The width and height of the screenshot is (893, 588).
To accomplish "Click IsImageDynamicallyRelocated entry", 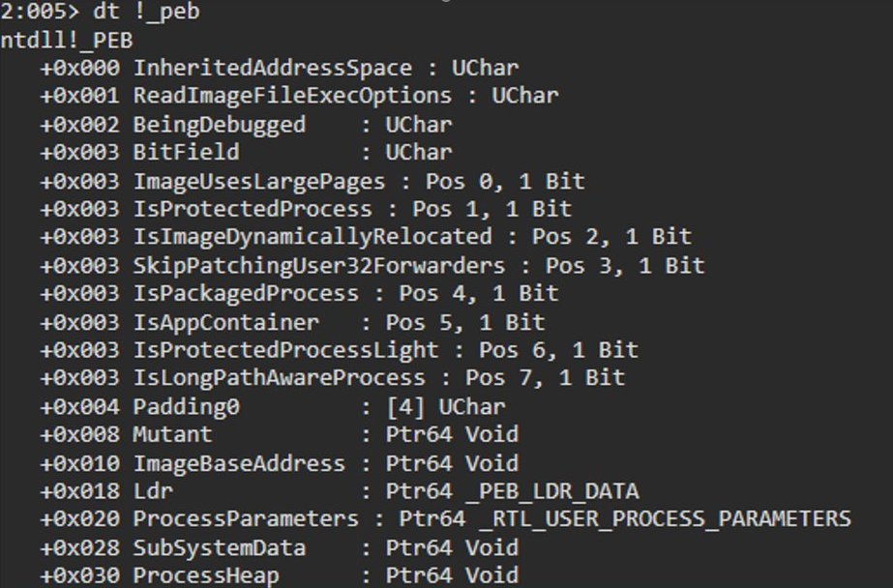I will (313, 237).
